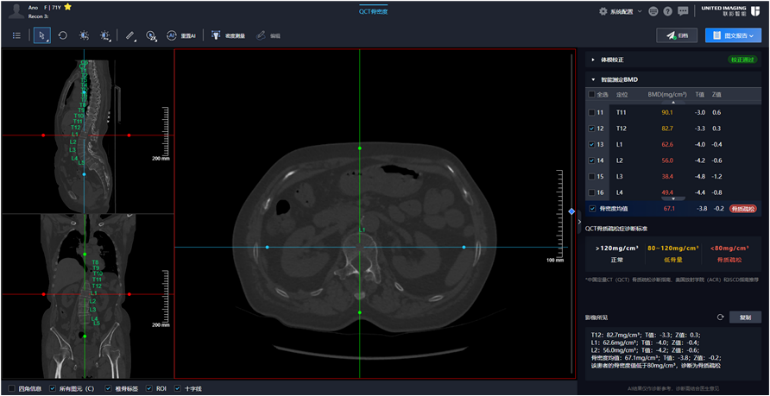Click the sagittal spine view thumbnail

[88, 131]
